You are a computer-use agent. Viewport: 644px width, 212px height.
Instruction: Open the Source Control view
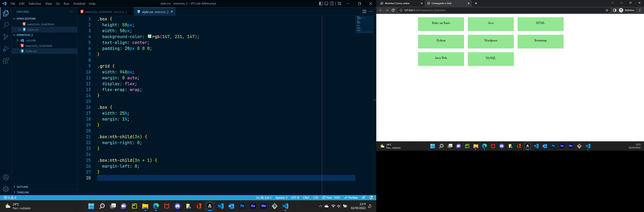[x=6, y=37]
